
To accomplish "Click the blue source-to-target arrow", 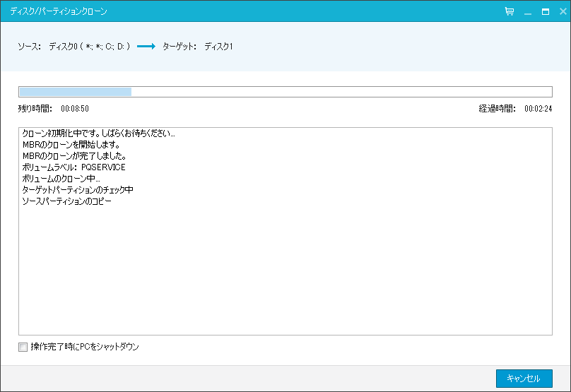I will (146, 47).
